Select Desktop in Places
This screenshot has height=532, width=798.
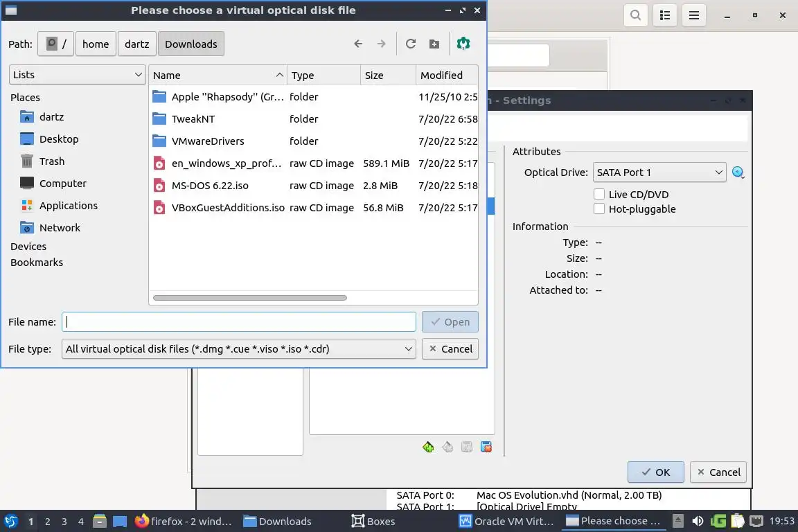tap(49, 139)
